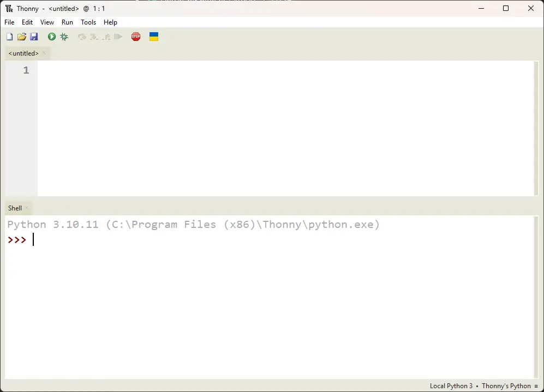Click the Step into debug icon
This screenshot has height=392, width=544.
tap(94, 37)
